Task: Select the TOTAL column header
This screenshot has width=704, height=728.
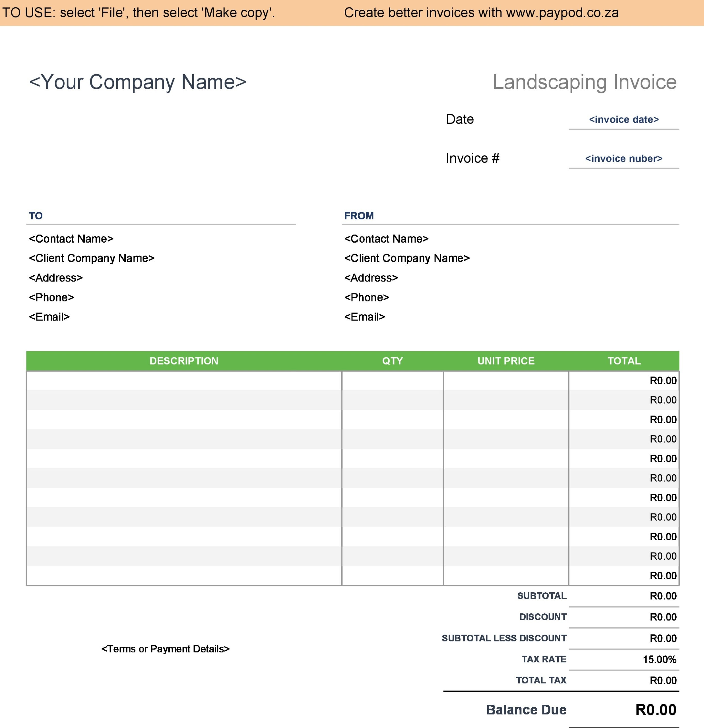Action: [x=624, y=361]
